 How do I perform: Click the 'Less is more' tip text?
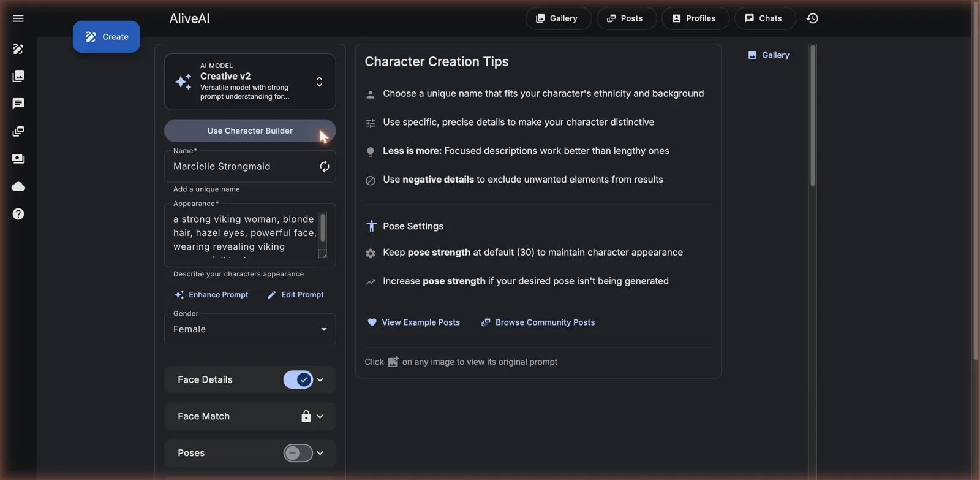526,151
